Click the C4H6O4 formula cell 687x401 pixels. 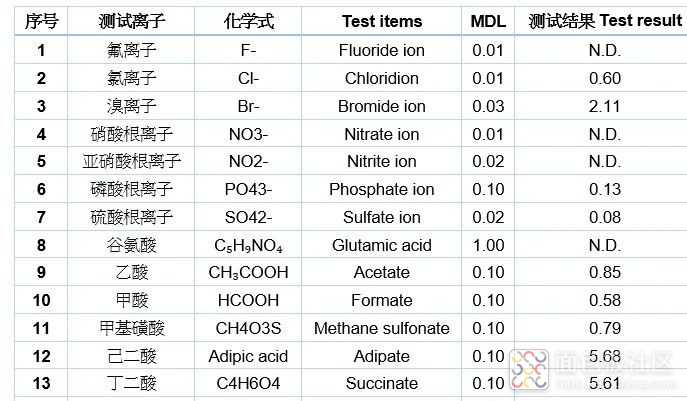click(248, 383)
